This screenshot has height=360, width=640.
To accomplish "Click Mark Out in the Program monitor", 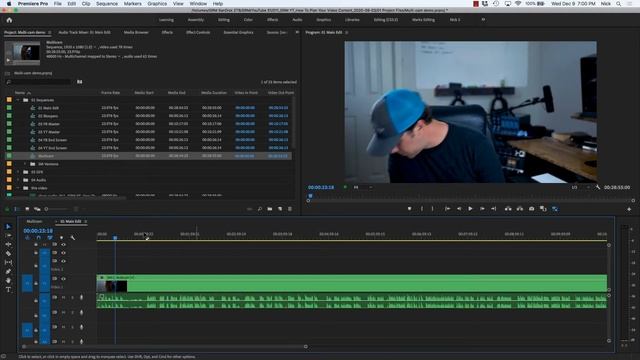I will [433, 209].
